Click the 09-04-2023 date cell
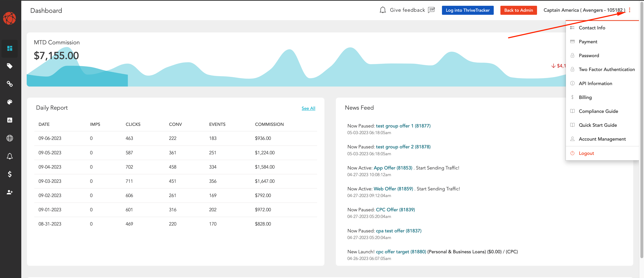The image size is (644, 278). tap(50, 167)
